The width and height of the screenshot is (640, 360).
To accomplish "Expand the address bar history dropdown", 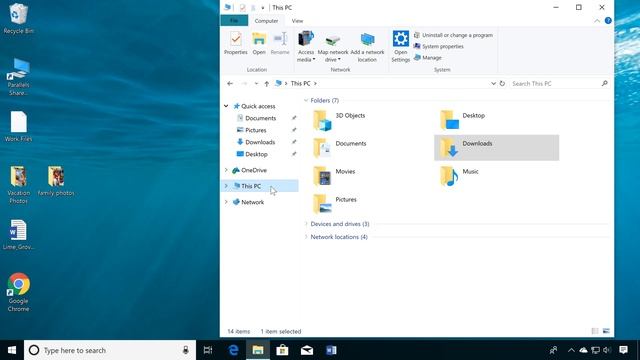I will pyautogui.click(x=493, y=83).
